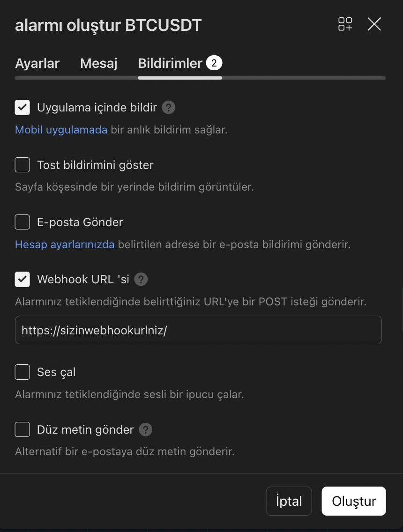Select the Bildirimler tab

click(170, 63)
